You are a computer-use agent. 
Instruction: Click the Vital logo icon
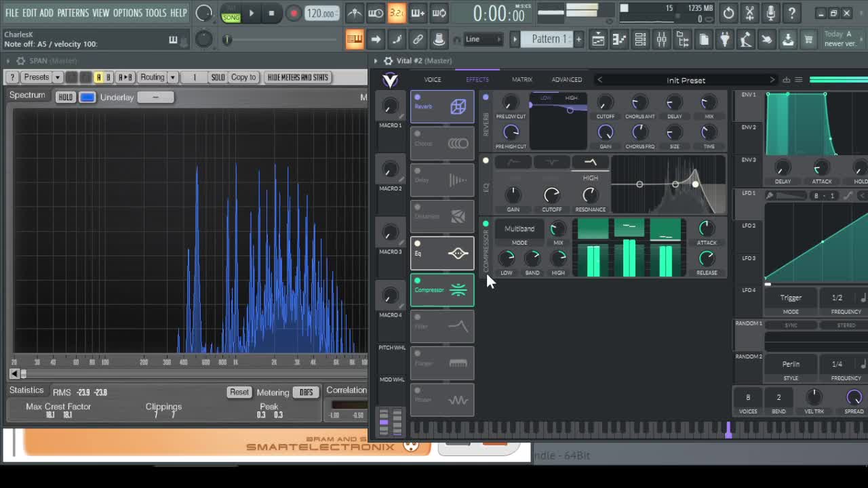click(390, 81)
